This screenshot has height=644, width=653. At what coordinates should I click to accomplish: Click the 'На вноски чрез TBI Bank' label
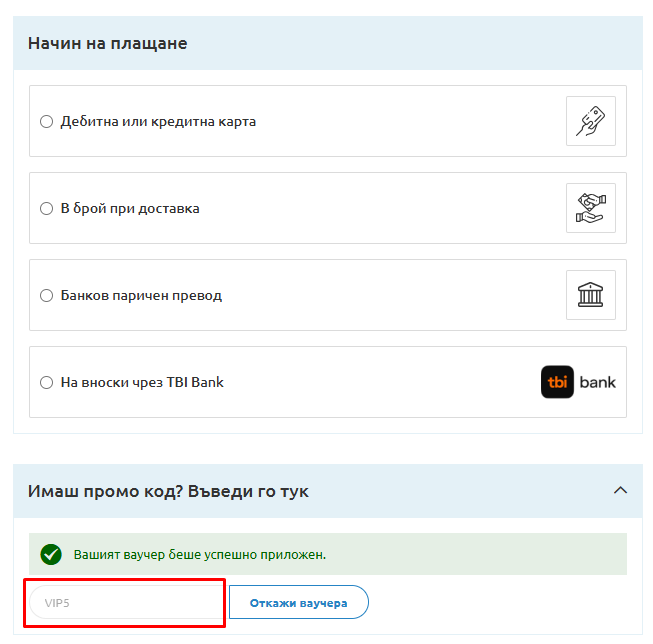[x=142, y=383]
